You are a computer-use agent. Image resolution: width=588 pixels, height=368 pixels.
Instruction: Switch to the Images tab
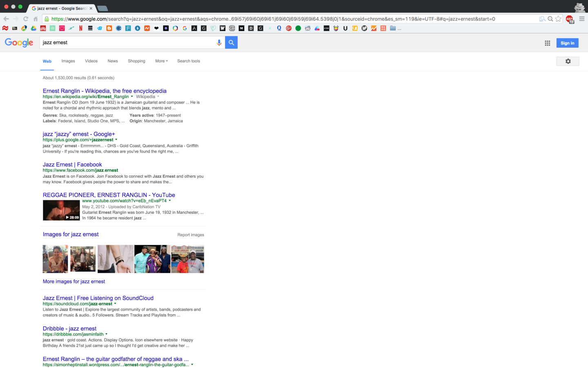[68, 61]
